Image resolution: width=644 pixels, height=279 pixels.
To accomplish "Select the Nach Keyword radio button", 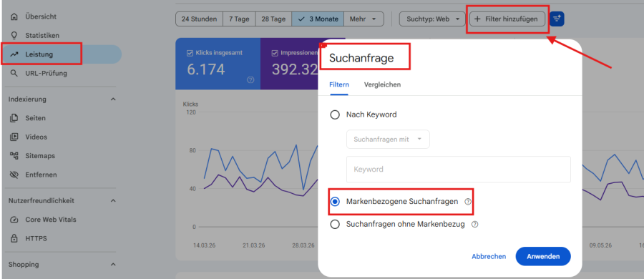I will tap(335, 114).
